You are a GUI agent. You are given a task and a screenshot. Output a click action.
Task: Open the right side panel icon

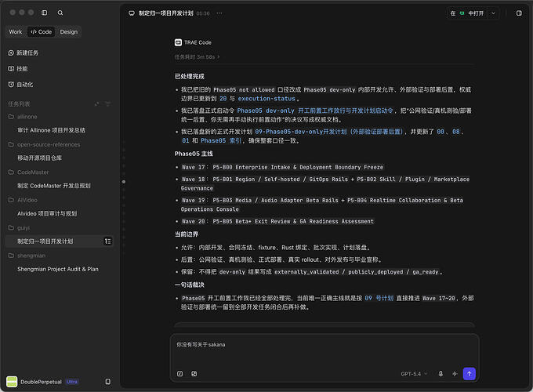[x=519, y=13]
